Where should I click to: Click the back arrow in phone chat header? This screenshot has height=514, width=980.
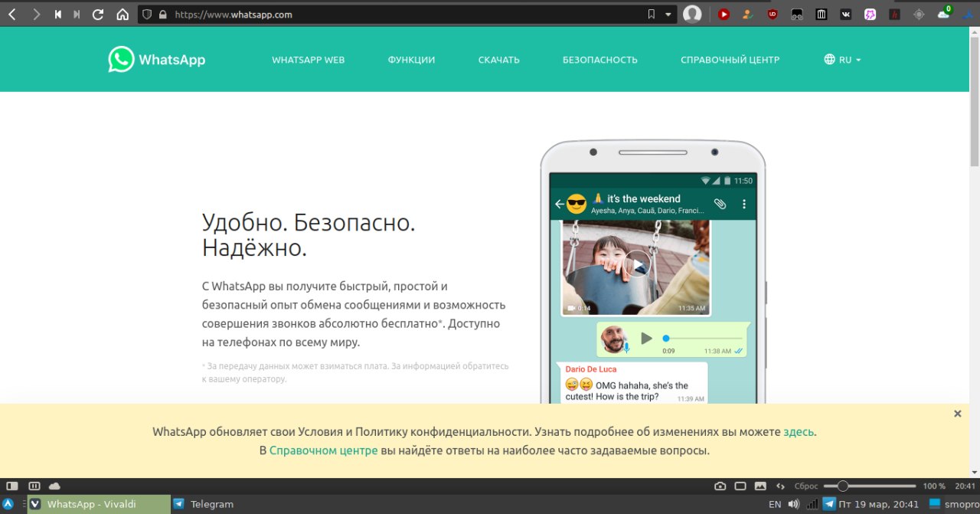click(560, 204)
